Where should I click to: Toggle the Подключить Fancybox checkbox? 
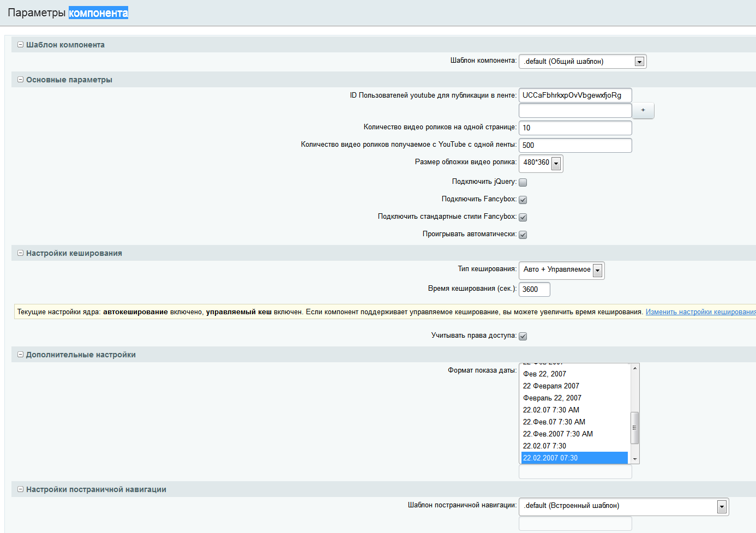523,200
